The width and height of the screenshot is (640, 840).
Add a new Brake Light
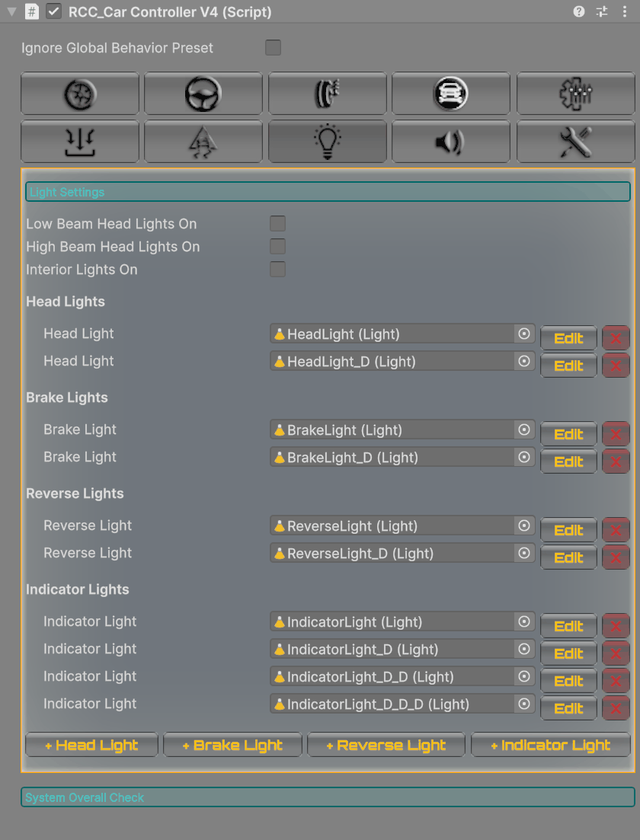coord(232,745)
